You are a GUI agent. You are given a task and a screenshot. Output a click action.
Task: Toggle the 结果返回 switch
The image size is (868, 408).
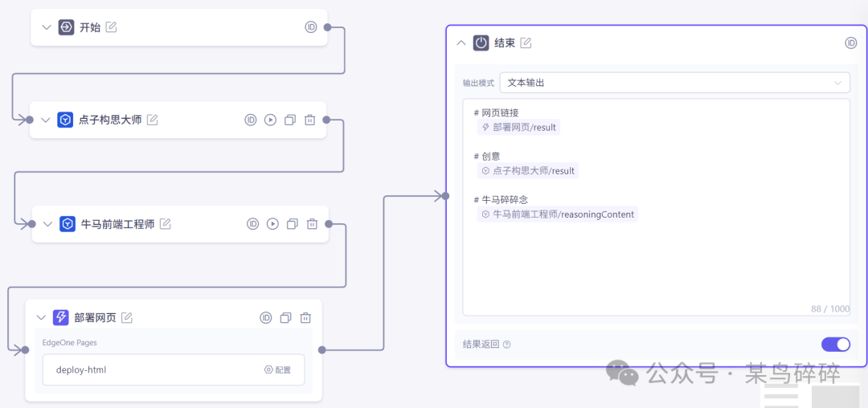(x=835, y=345)
